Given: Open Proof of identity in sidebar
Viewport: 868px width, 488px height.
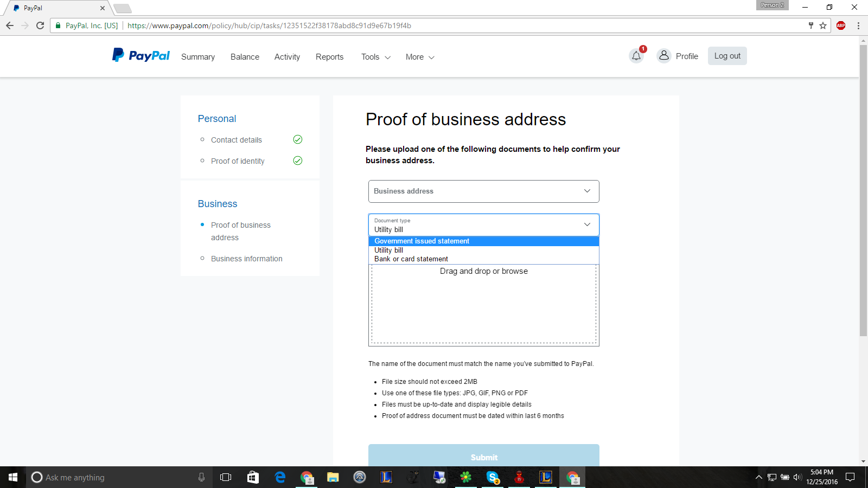Looking at the screenshot, I should point(238,161).
